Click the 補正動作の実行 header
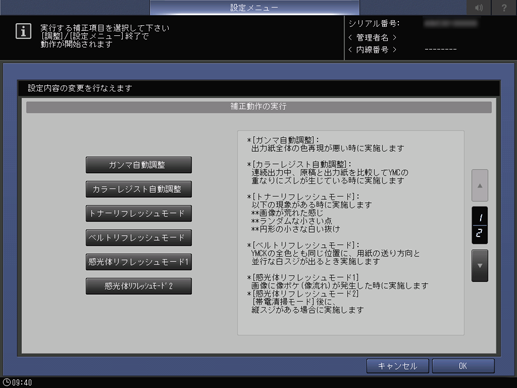Viewport: 517px width, 388px height. pyautogui.click(x=259, y=107)
